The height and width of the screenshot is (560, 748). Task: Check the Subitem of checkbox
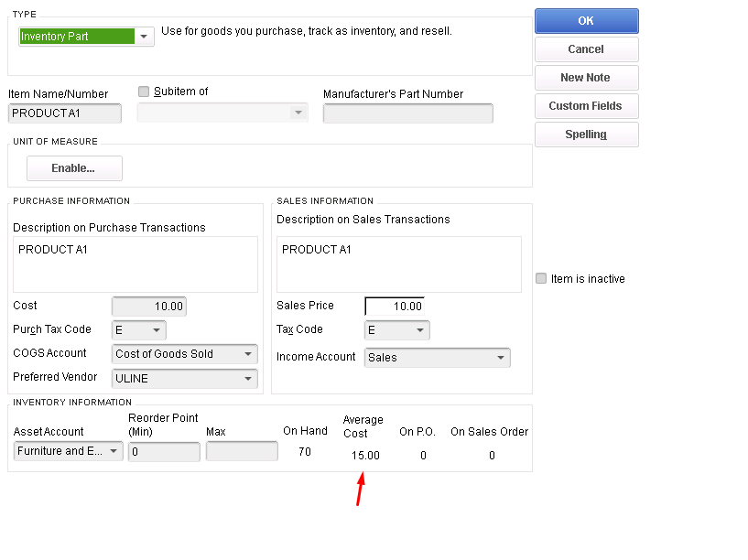coord(144,92)
